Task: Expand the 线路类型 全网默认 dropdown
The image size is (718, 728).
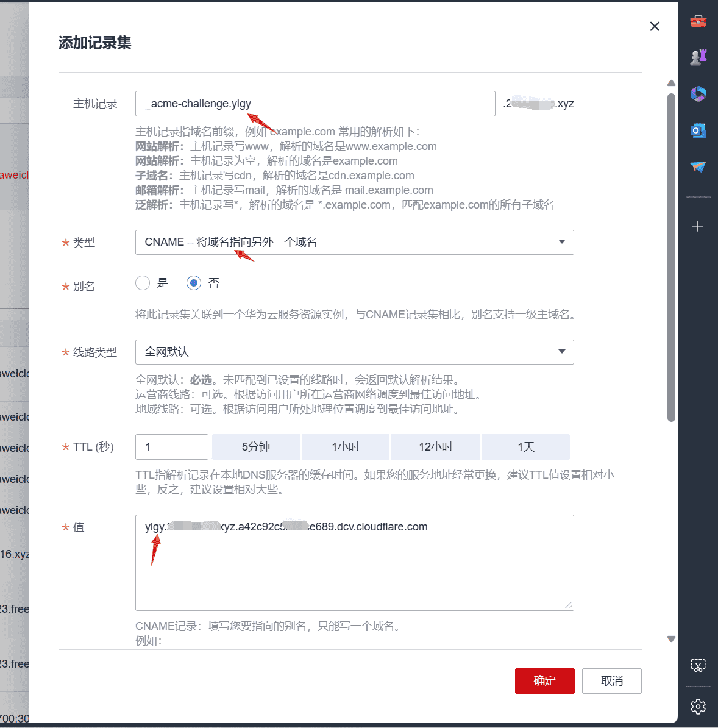Action: (x=355, y=352)
